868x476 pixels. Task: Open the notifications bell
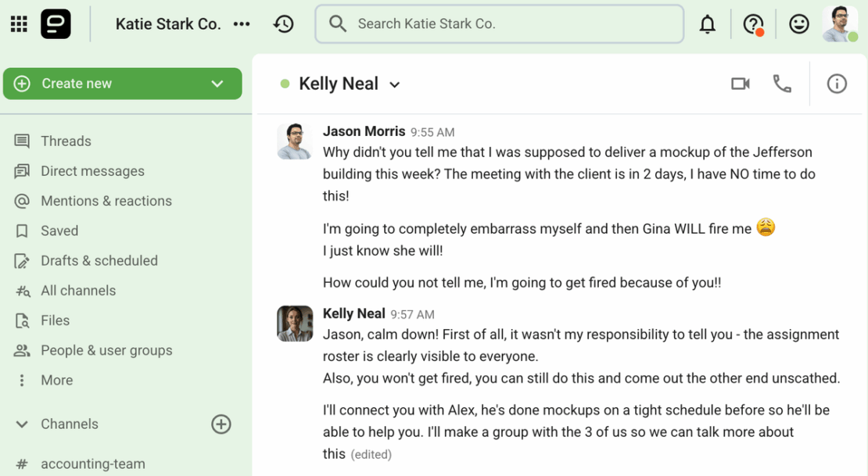click(x=707, y=23)
